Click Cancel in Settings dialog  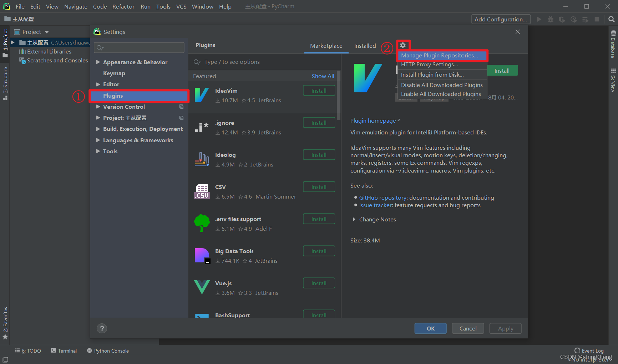(468, 328)
